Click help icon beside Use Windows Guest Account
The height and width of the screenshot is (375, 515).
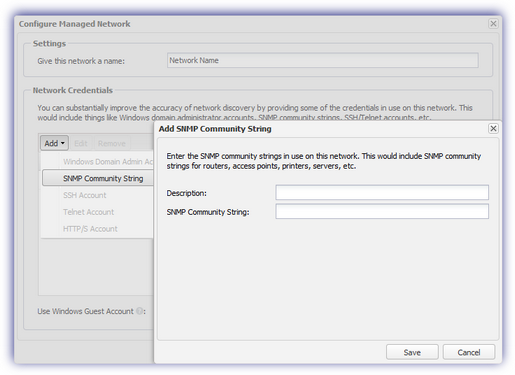[140, 311]
